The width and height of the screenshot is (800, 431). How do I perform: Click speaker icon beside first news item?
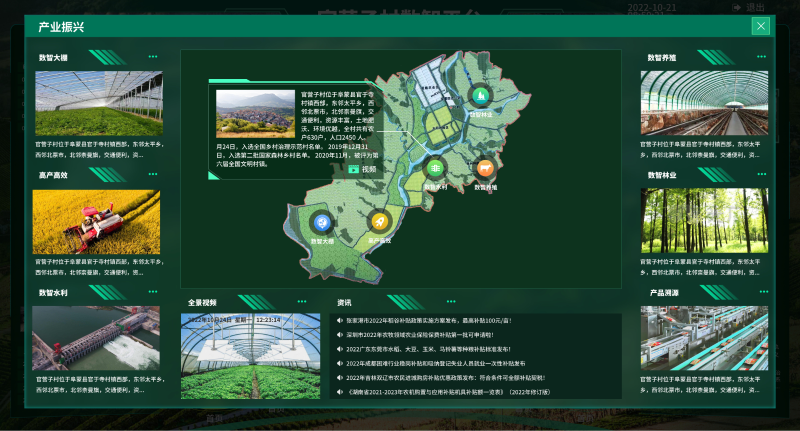pos(339,321)
